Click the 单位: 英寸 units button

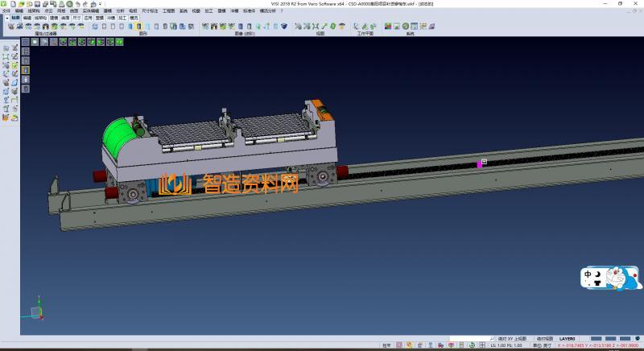(x=543, y=346)
